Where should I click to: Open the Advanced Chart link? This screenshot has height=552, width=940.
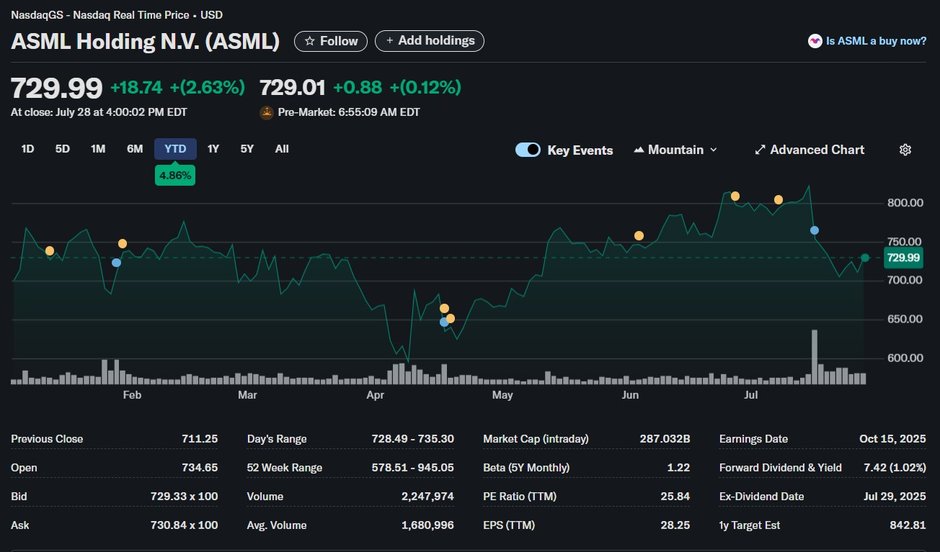(809, 150)
